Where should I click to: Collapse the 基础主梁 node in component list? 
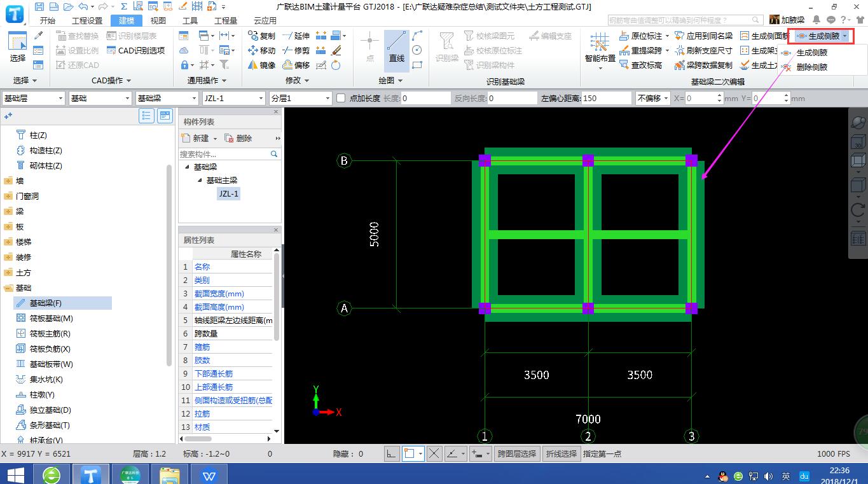tap(200, 181)
